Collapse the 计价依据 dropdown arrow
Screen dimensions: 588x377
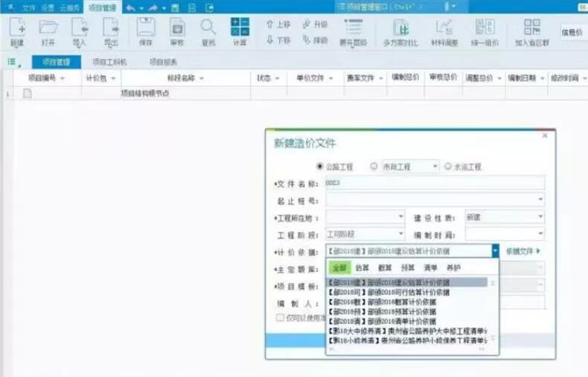[496, 251]
